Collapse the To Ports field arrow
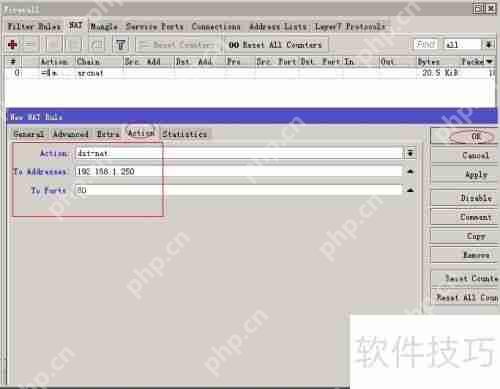The image size is (500, 389). click(411, 190)
